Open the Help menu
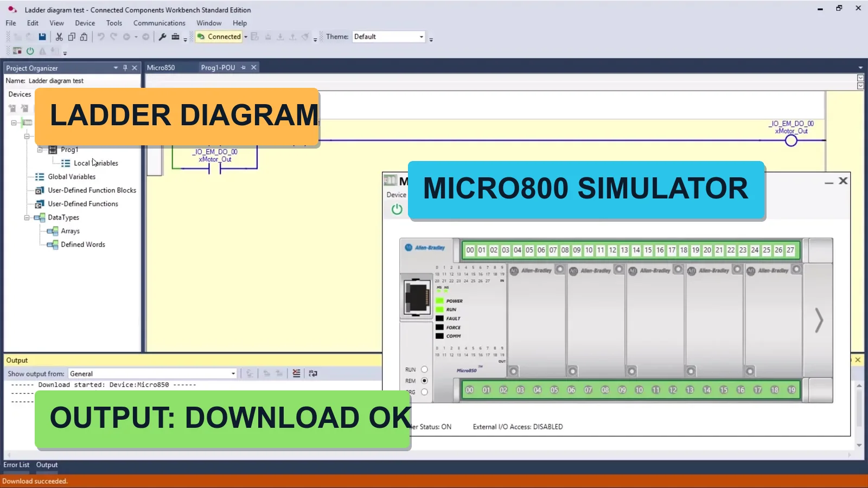Viewport: 868px width, 488px height. point(240,23)
